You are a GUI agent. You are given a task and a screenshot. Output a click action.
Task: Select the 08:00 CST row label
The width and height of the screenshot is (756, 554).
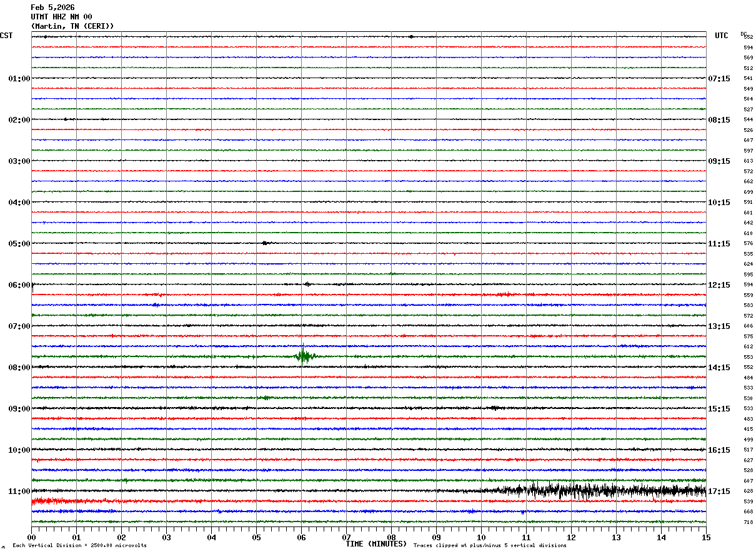click(x=19, y=368)
